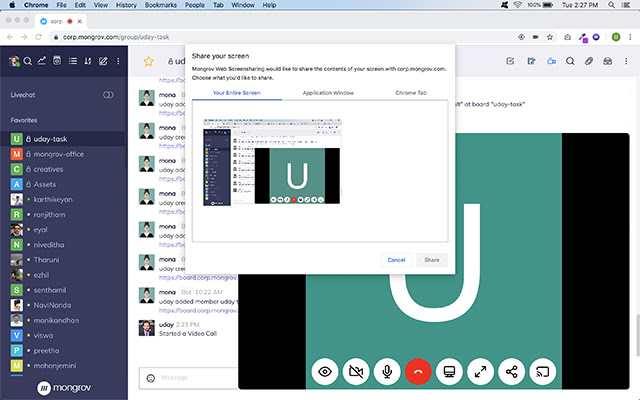Click the emoji icon in message box
The image size is (640, 400).
(151, 378)
